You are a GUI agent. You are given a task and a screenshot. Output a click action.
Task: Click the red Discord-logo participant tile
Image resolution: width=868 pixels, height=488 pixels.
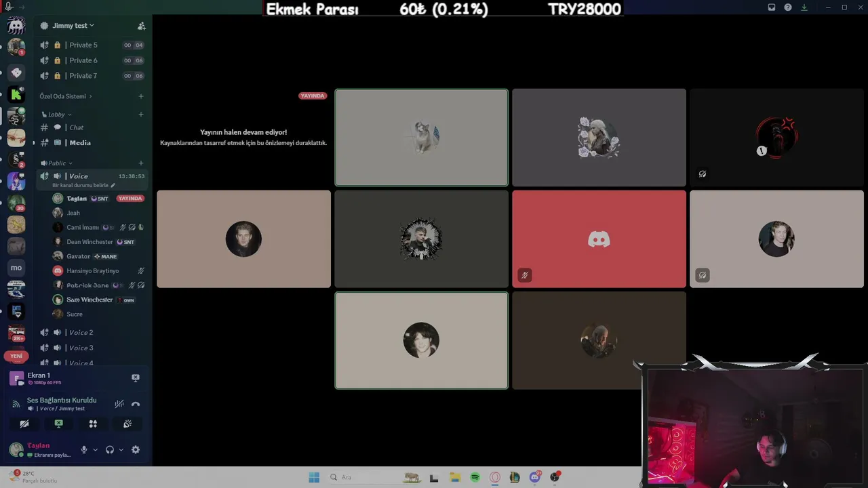[599, 239]
